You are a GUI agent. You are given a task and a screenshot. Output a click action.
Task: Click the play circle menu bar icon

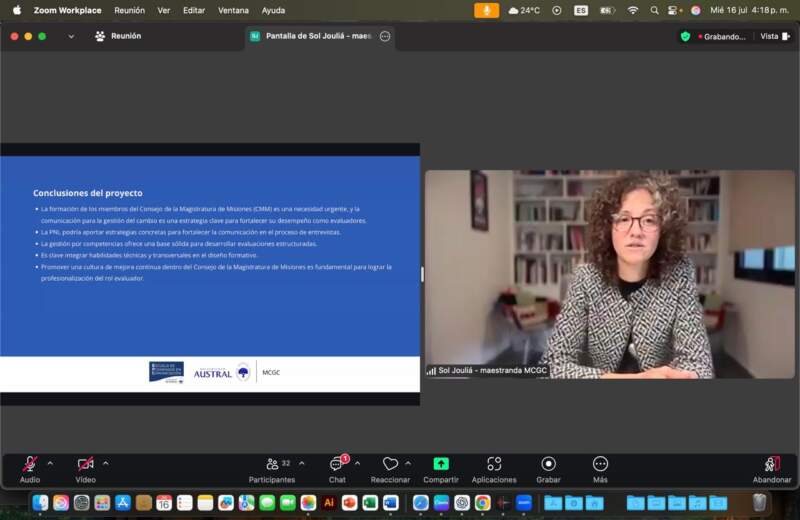coord(557,10)
